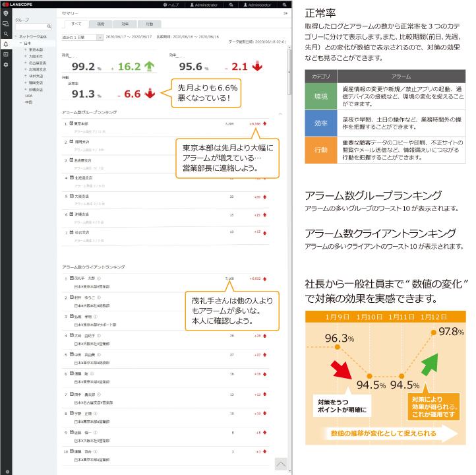
Task: Click the shield dashboard icon in sidebar
Action: 6,13
